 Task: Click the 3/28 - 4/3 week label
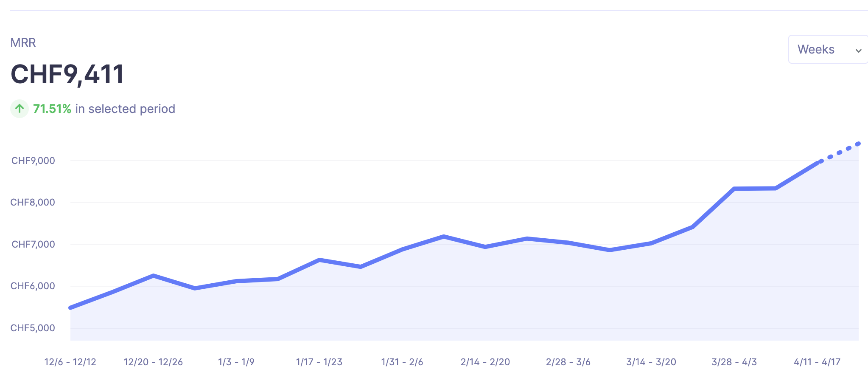tap(734, 362)
